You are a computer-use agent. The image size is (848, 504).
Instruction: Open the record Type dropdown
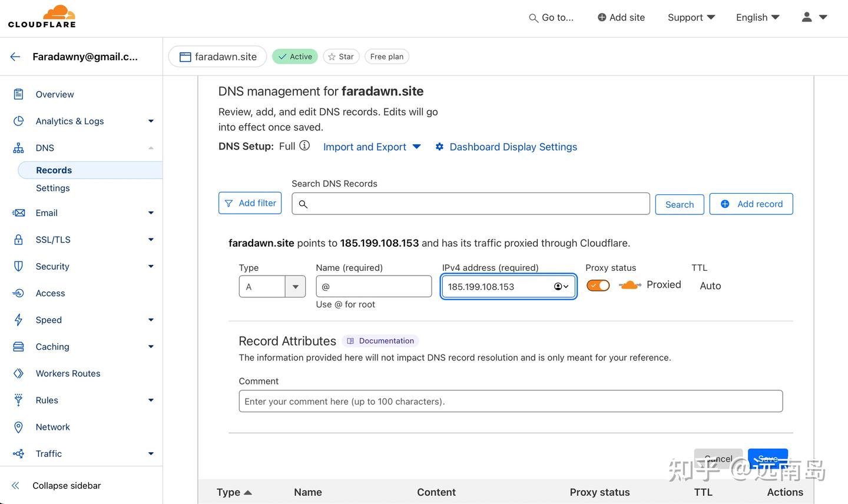295,286
